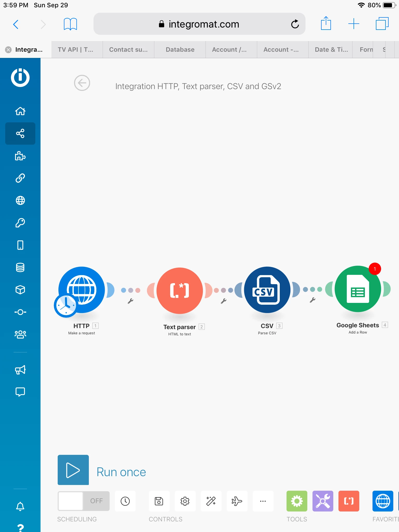Click Run once play button
This screenshot has height=532, width=399.
73,470
